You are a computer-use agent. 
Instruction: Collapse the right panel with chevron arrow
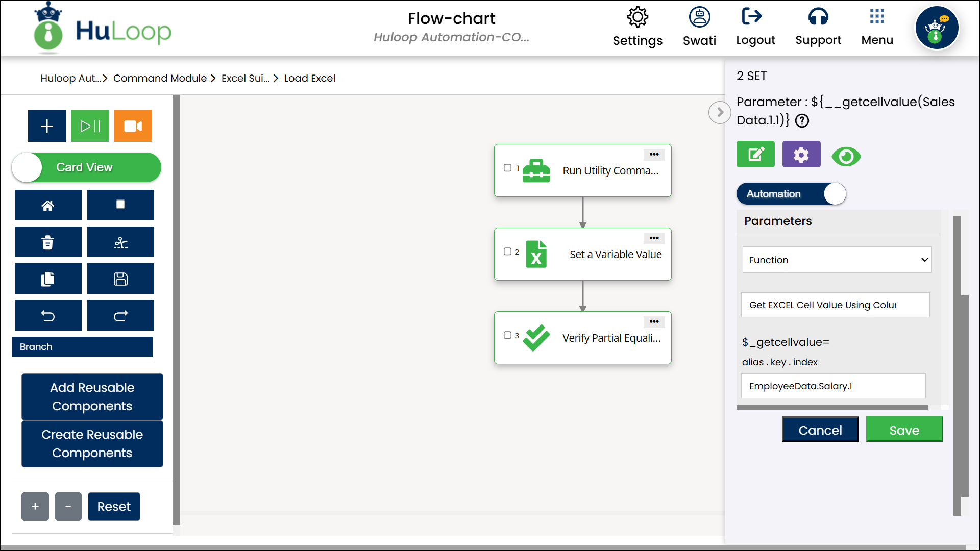point(720,112)
